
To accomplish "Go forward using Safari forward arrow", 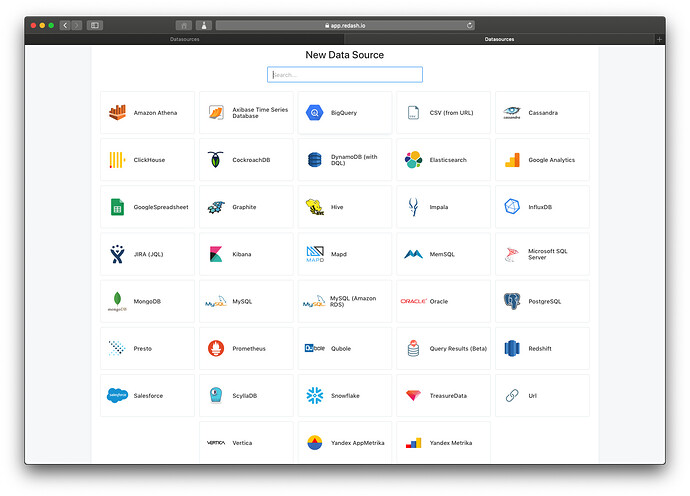I will click(x=77, y=26).
